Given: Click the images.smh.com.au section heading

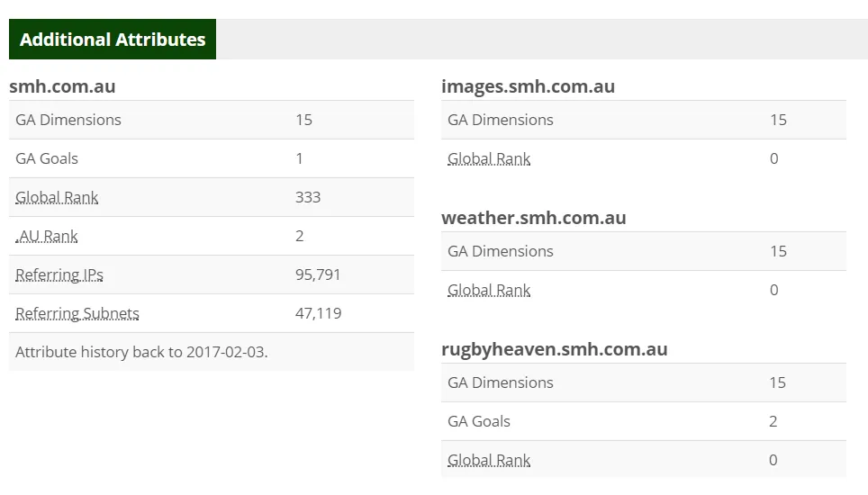Looking at the screenshot, I should tap(528, 86).
